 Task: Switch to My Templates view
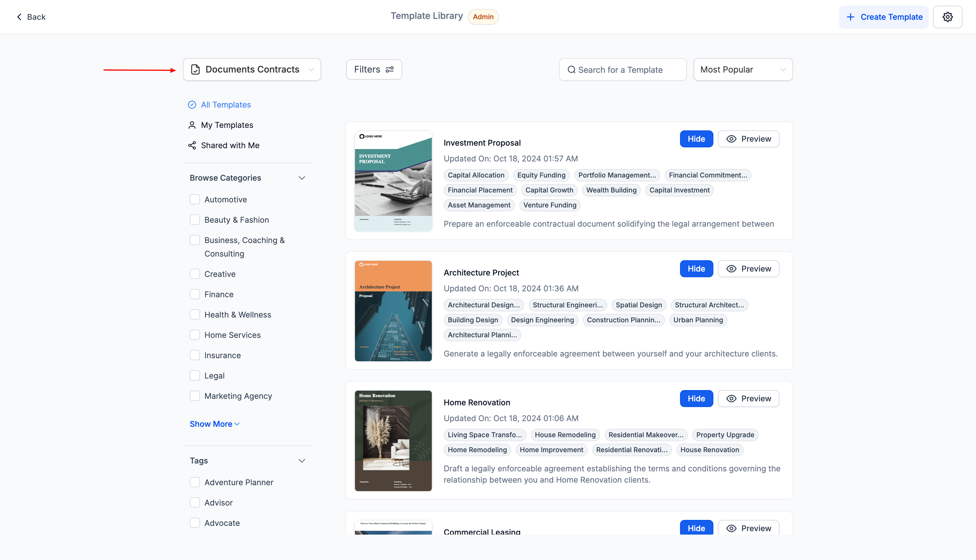pos(227,125)
